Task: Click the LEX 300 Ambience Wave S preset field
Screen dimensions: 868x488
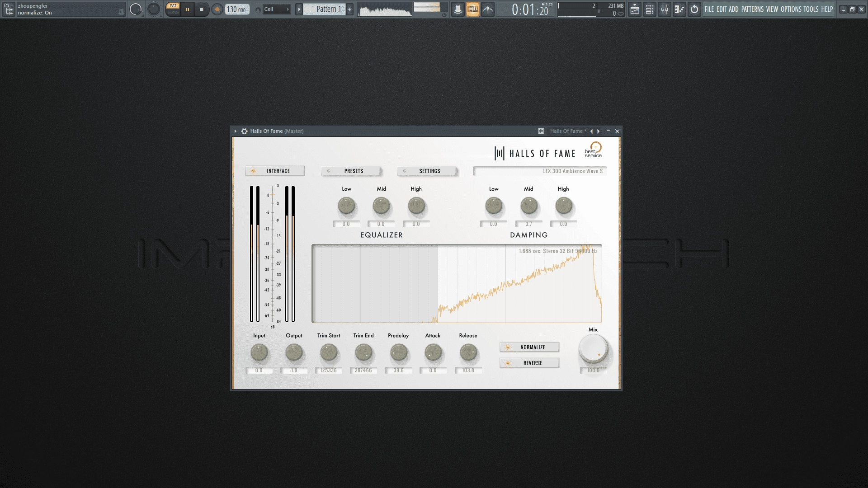Action: 539,171
